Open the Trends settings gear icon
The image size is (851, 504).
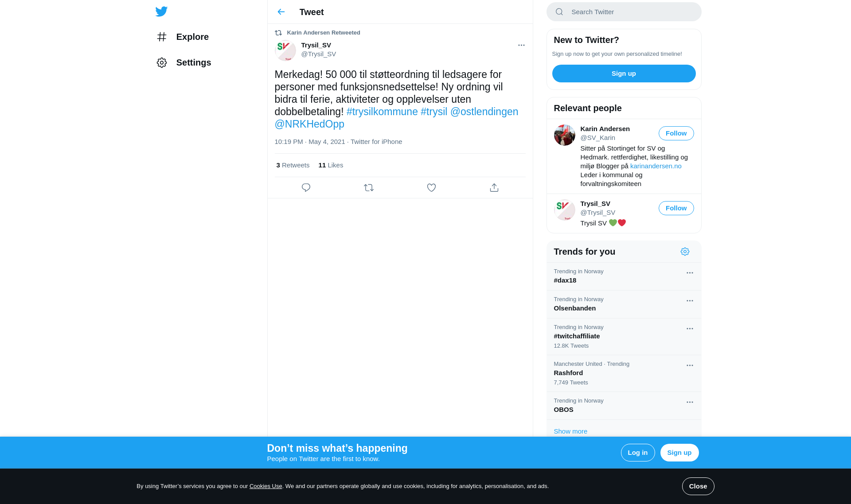pos(685,252)
